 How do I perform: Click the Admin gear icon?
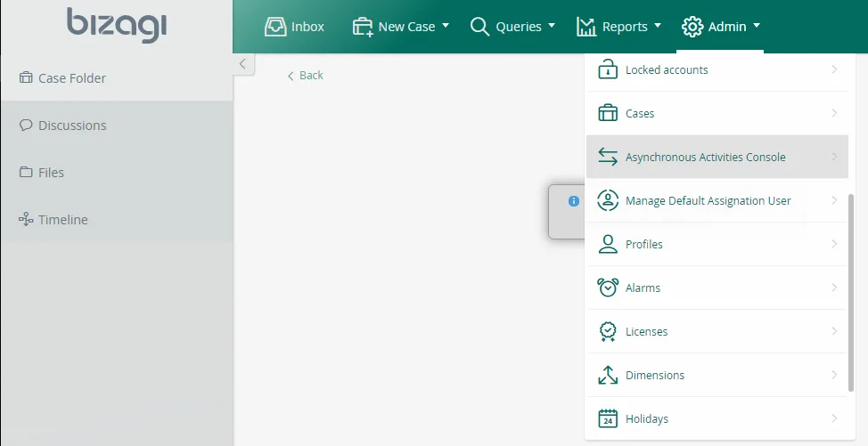coord(692,27)
